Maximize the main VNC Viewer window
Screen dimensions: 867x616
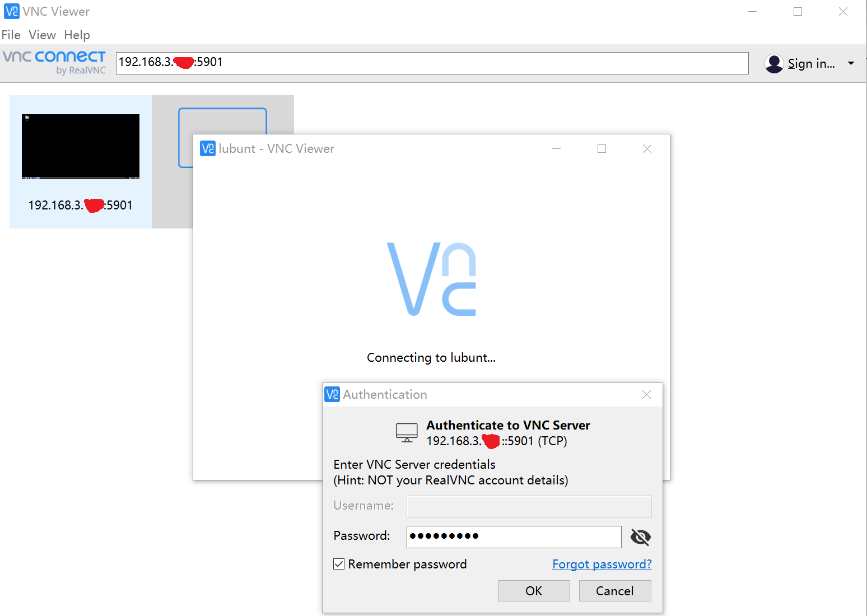point(798,11)
